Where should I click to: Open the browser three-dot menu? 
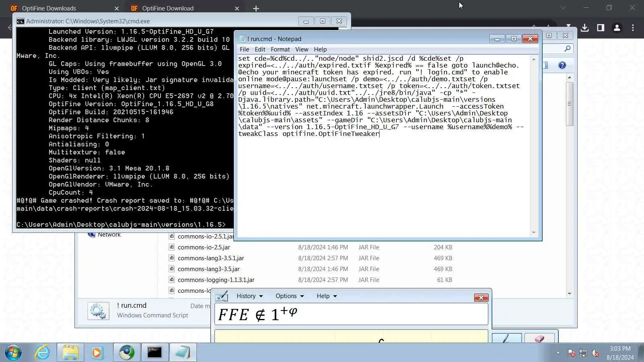pyautogui.click(x=633, y=28)
